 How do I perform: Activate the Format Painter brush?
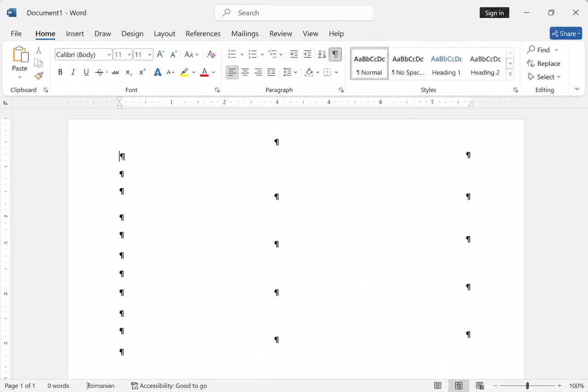39,76
